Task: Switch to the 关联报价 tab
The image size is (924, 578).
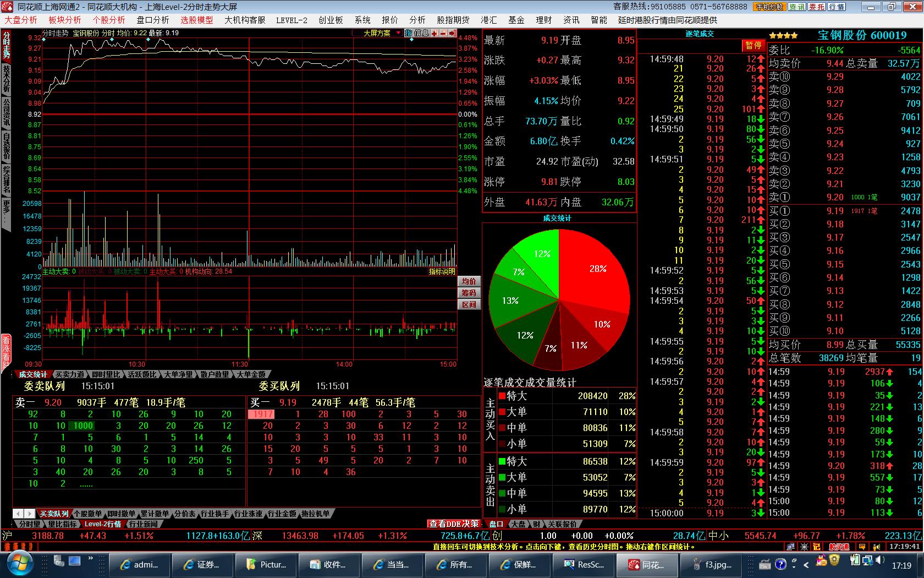Action: [x=563, y=524]
